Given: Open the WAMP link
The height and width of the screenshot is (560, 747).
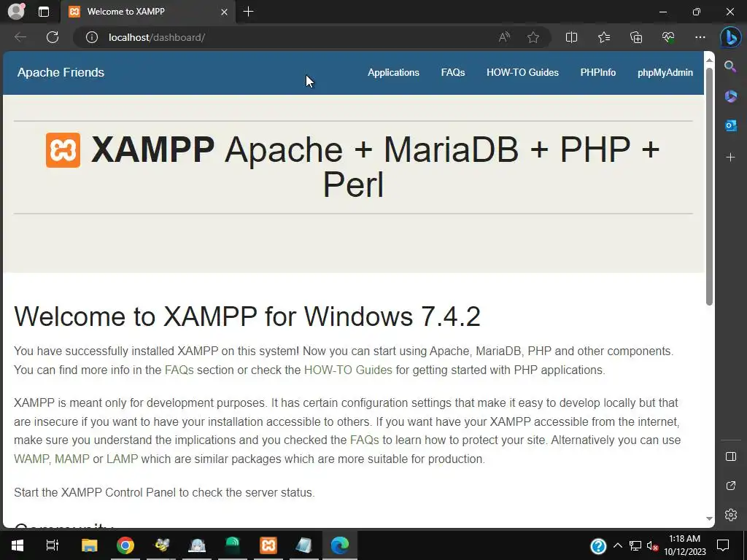Looking at the screenshot, I should tap(31, 459).
